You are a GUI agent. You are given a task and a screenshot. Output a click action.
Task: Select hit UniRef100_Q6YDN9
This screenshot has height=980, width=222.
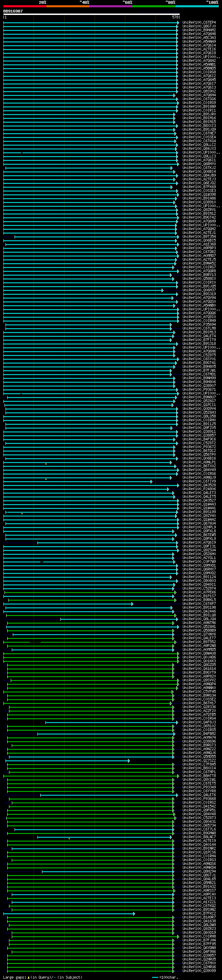click(199, 948)
